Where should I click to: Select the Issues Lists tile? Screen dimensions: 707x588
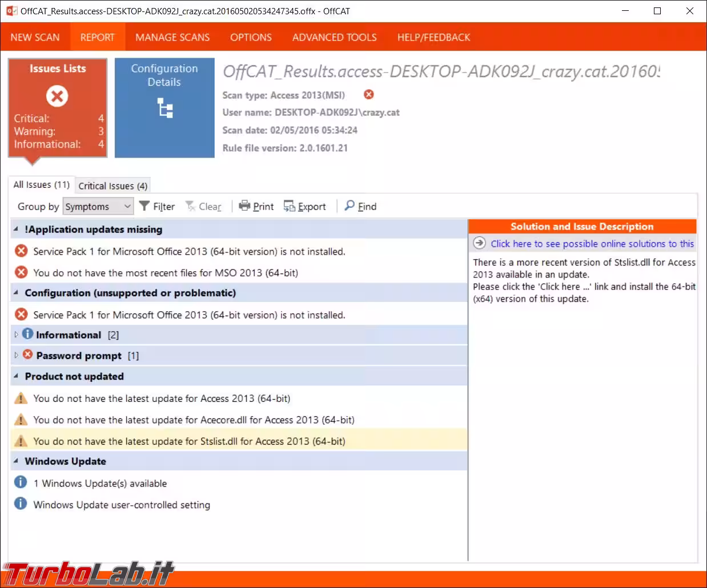point(58,107)
